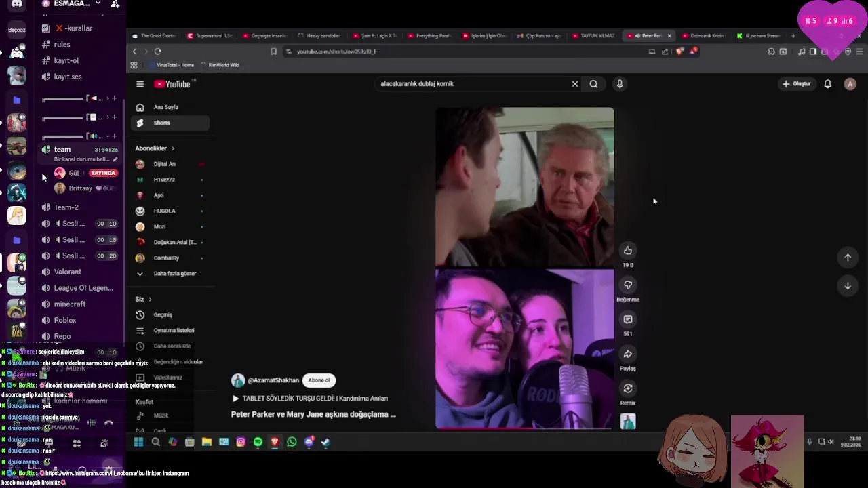Go to the next short with down arrow
The height and width of the screenshot is (488, 868).
[x=848, y=286]
